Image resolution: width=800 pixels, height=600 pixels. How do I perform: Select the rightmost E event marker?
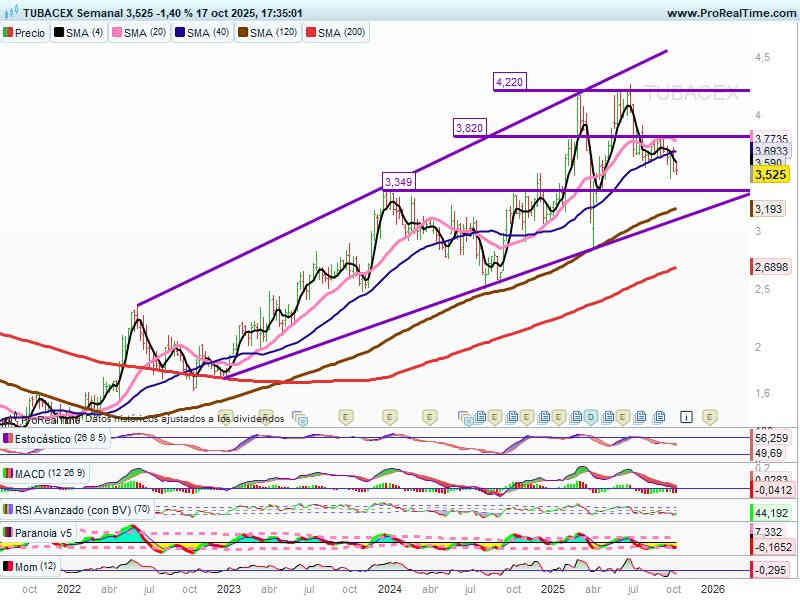click(x=709, y=415)
